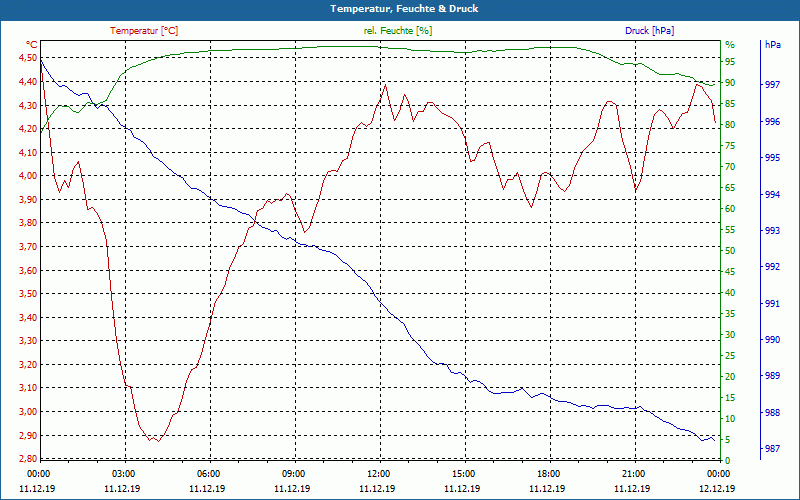Screen dimensions: 800x500
Task: Click the time axis label '15:00'
Action: (x=464, y=473)
